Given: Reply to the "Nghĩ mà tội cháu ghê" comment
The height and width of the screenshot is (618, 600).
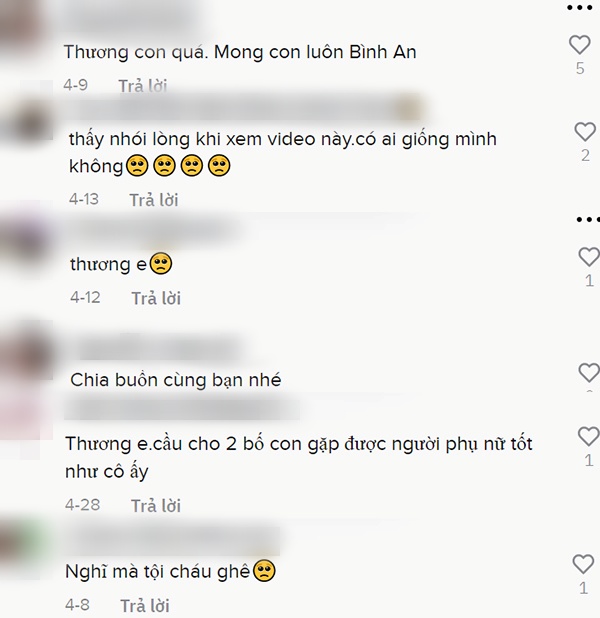Looking at the screenshot, I should 145,606.
